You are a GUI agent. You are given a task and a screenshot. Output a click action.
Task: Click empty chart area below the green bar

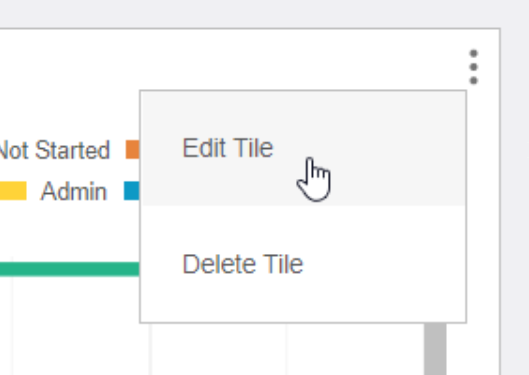point(74,324)
